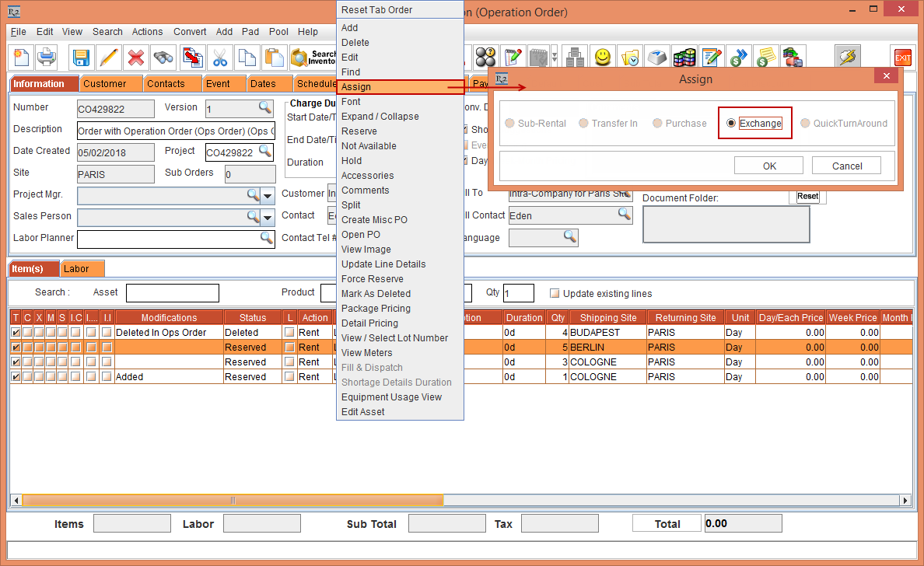Open the Version field lookup
This screenshot has height=566, width=924.
265,108
